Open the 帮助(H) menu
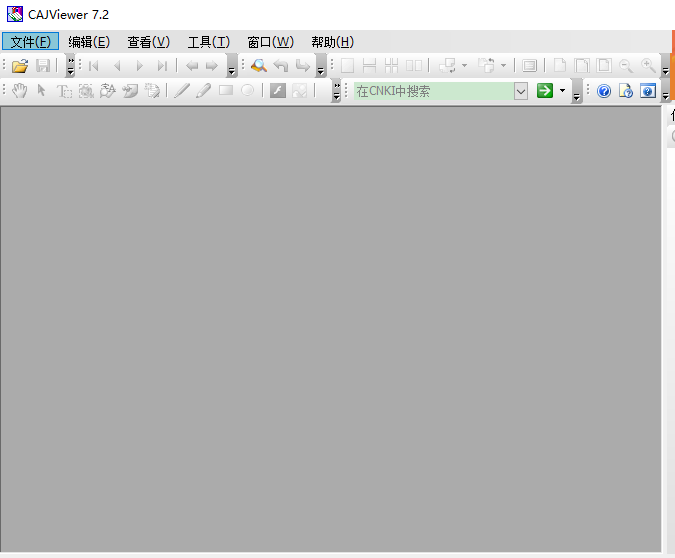This screenshot has height=558, width=675. [x=332, y=42]
